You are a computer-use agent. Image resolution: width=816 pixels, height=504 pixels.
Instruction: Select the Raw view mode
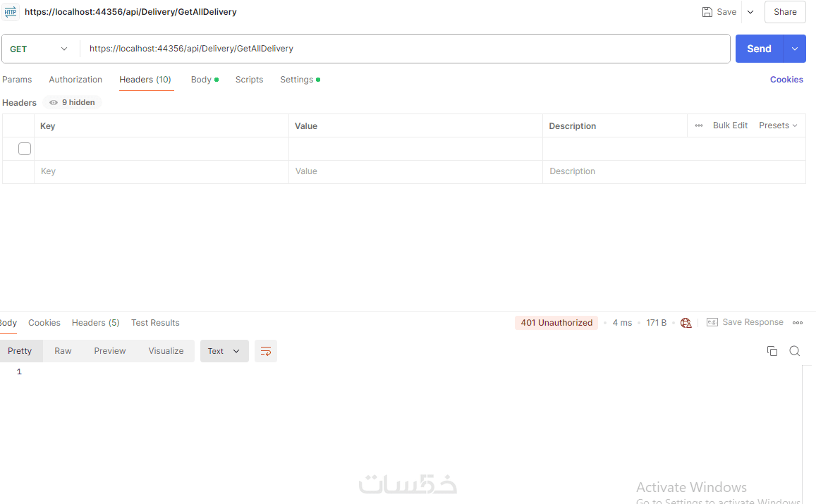click(63, 351)
